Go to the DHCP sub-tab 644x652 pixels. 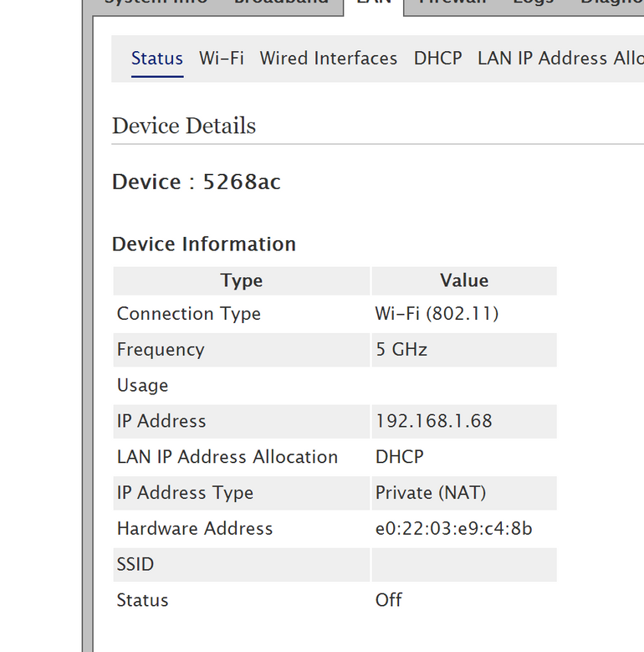[437, 59]
